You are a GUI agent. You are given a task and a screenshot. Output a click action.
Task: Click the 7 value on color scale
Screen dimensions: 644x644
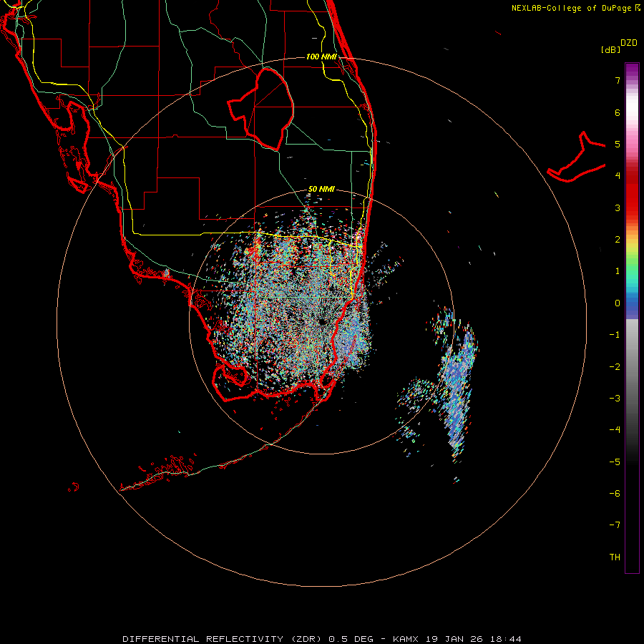tap(618, 80)
